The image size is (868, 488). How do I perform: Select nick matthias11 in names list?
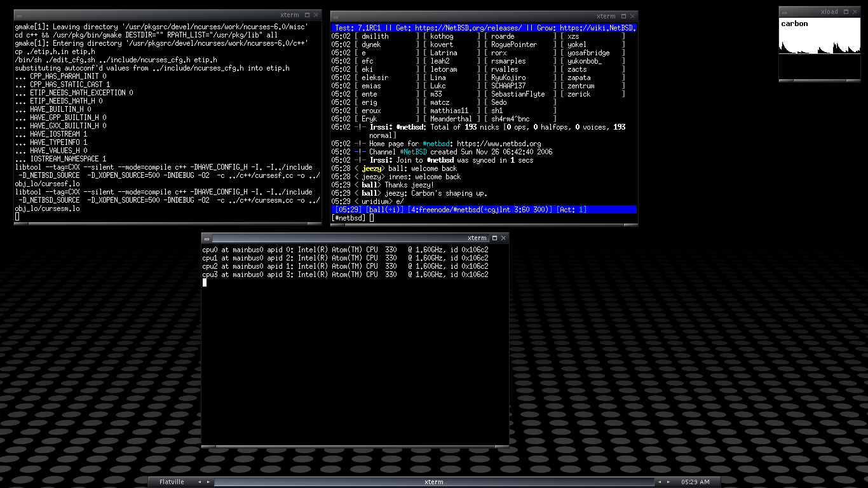(449, 111)
